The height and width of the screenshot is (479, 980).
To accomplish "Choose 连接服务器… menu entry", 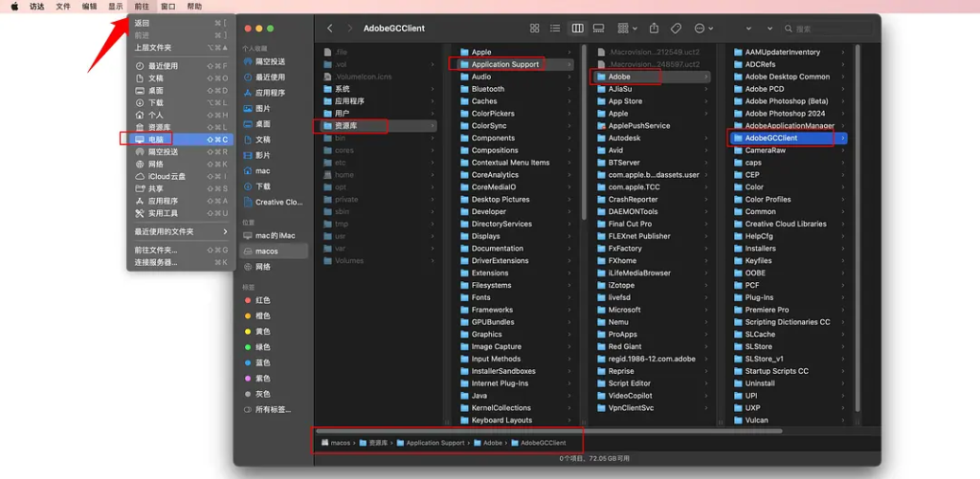I will (x=181, y=262).
